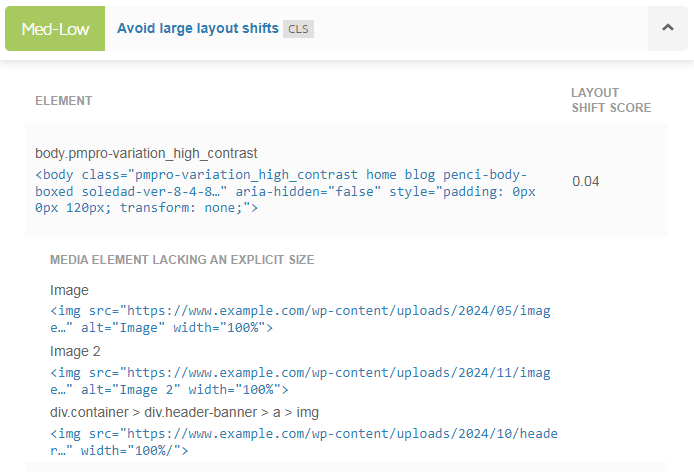Click the 2024/11 Image 2 code snippet
Screen dimensions: 694x472
pos(300,381)
